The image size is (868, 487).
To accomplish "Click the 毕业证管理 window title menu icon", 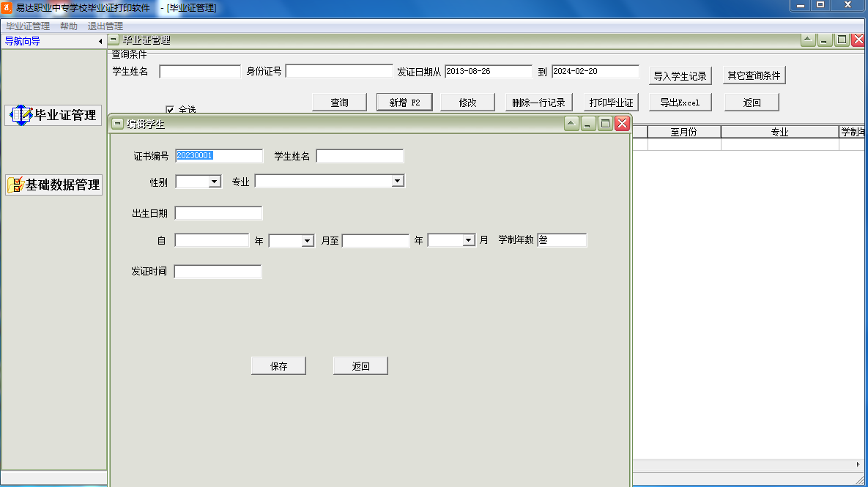I will 114,40.
